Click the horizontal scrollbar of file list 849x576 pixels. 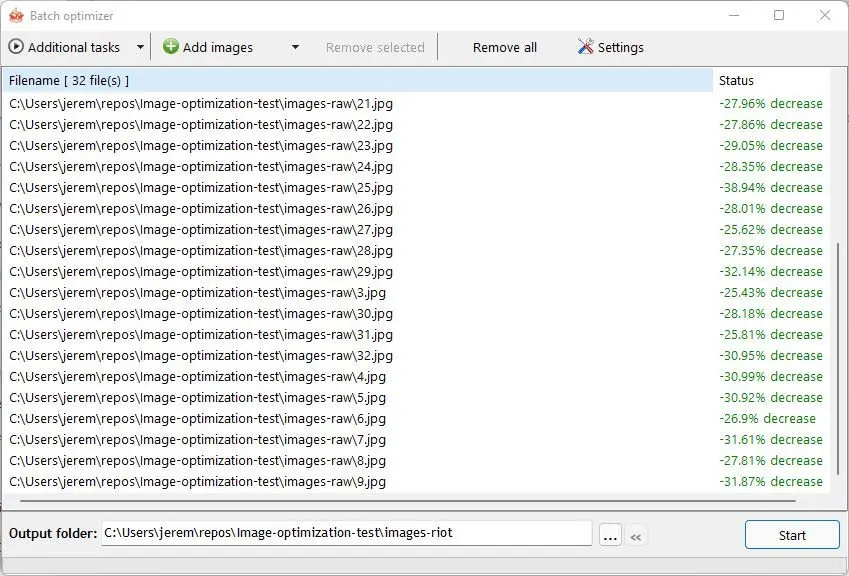pyautogui.click(x=408, y=501)
